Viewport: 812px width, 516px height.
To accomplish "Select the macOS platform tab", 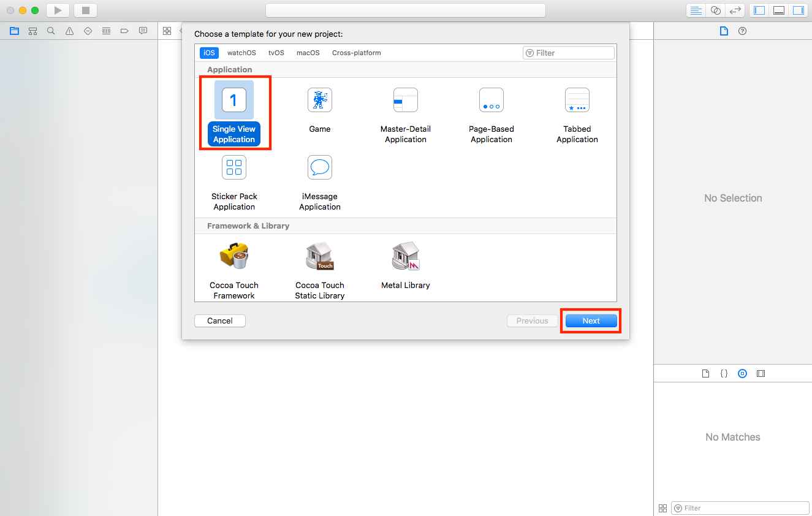I will coord(308,53).
